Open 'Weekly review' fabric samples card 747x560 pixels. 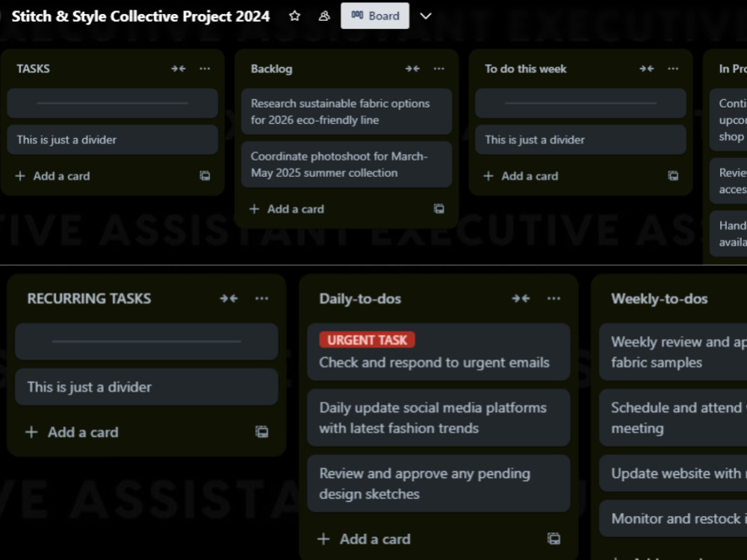click(673, 352)
